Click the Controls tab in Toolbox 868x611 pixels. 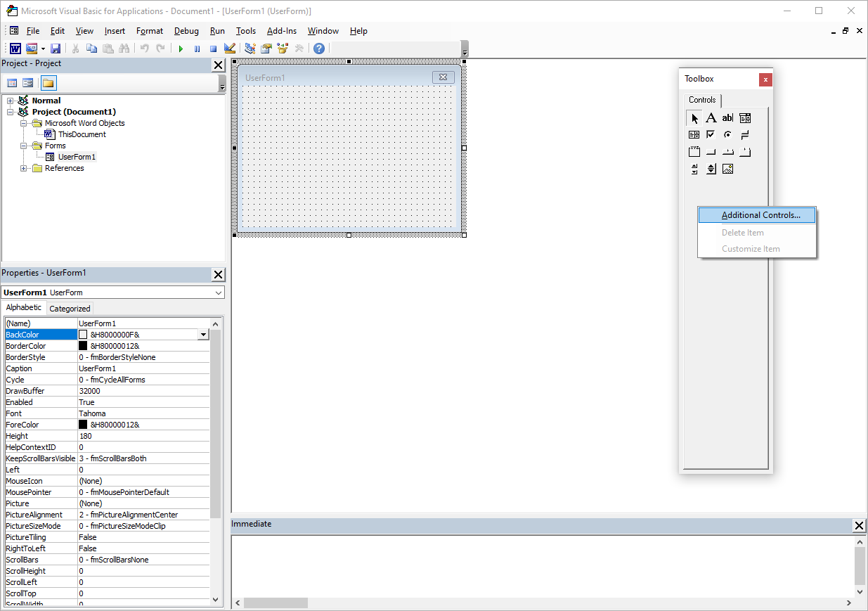point(702,100)
